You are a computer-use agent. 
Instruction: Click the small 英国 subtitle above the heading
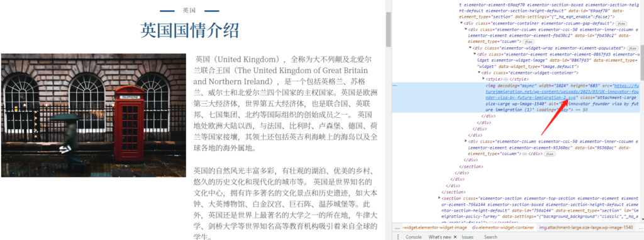pos(189,10)
